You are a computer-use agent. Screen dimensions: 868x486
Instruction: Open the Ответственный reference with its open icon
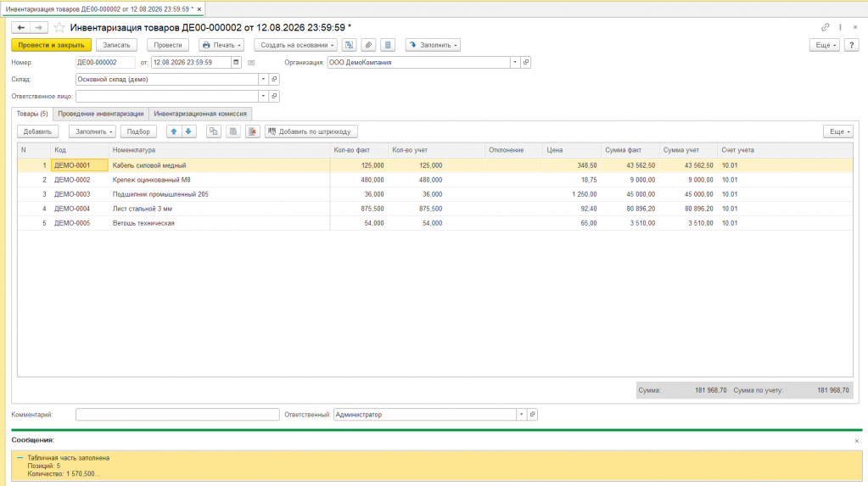532,414
